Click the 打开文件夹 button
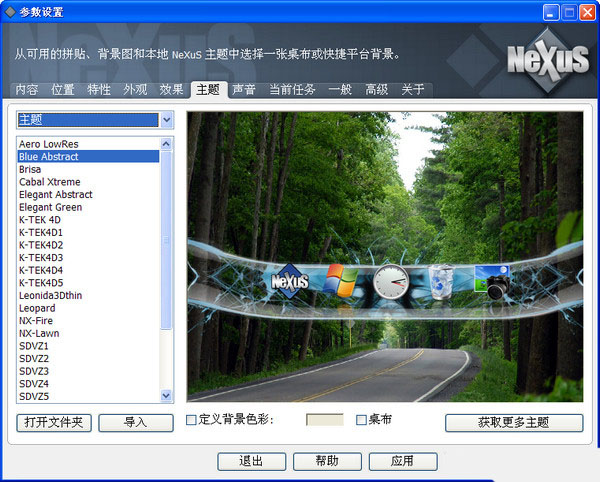Viewport: 600px width, 482px height. (54, 423)
